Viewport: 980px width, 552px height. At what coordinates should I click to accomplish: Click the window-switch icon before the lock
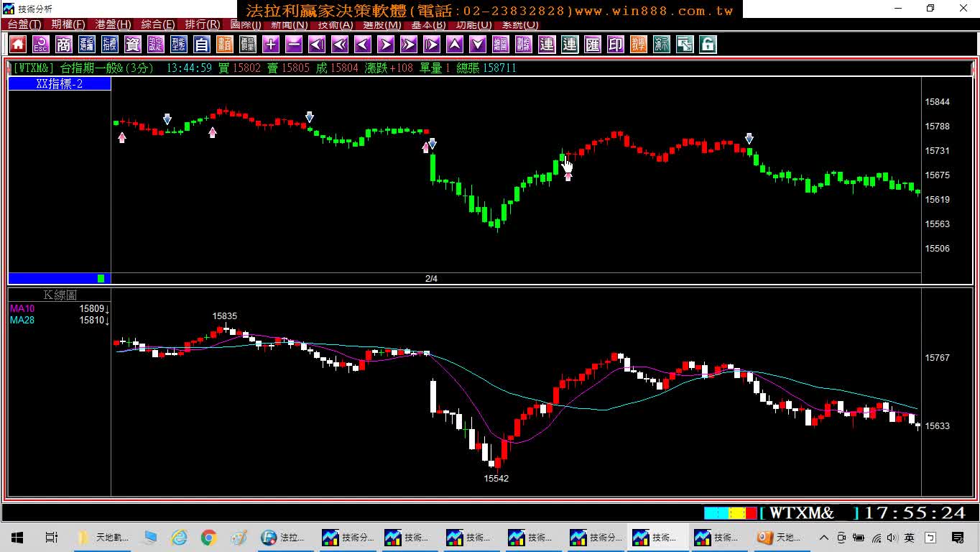pos(685,45)
